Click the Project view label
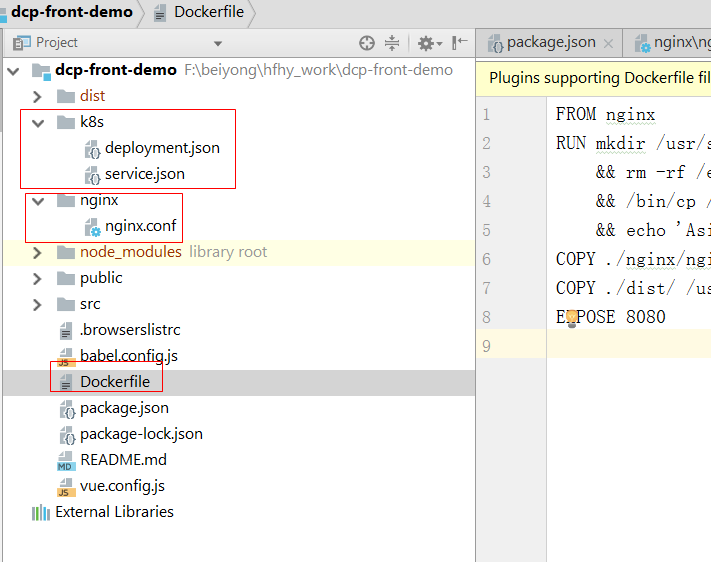 [57, 43]
